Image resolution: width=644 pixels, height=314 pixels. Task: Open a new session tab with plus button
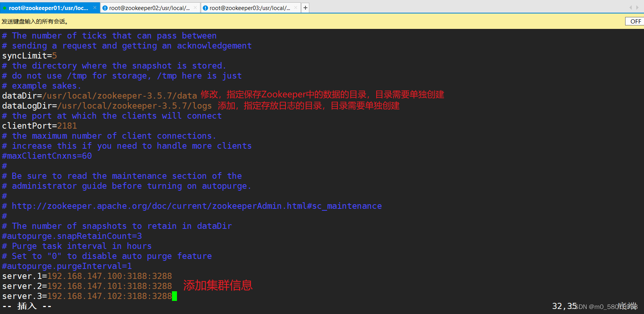(x=305, y=8)
